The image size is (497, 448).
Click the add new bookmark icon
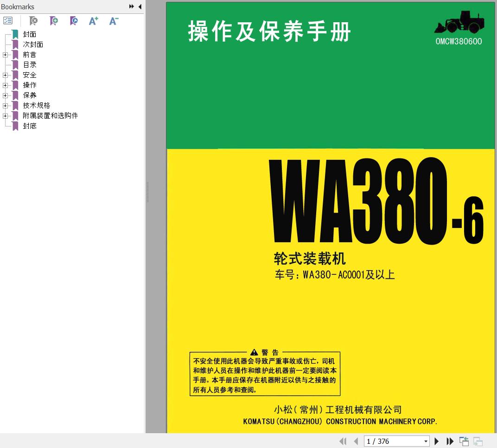54,21
